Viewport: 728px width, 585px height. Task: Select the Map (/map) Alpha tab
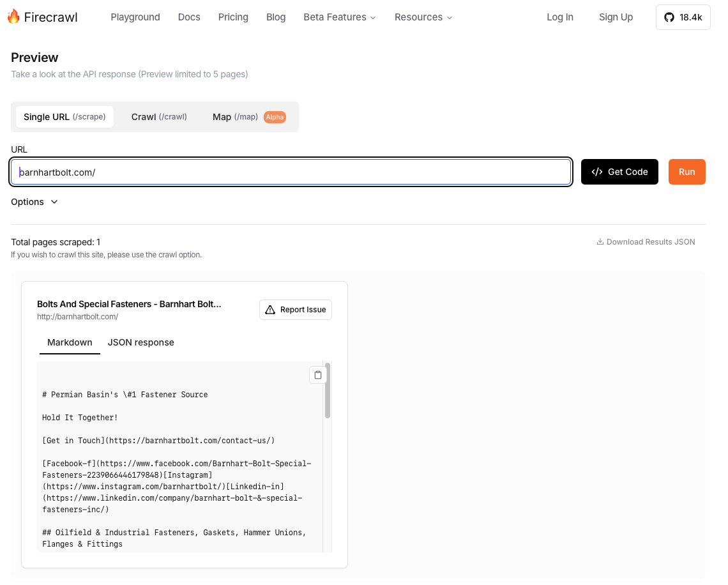point(248,117)
